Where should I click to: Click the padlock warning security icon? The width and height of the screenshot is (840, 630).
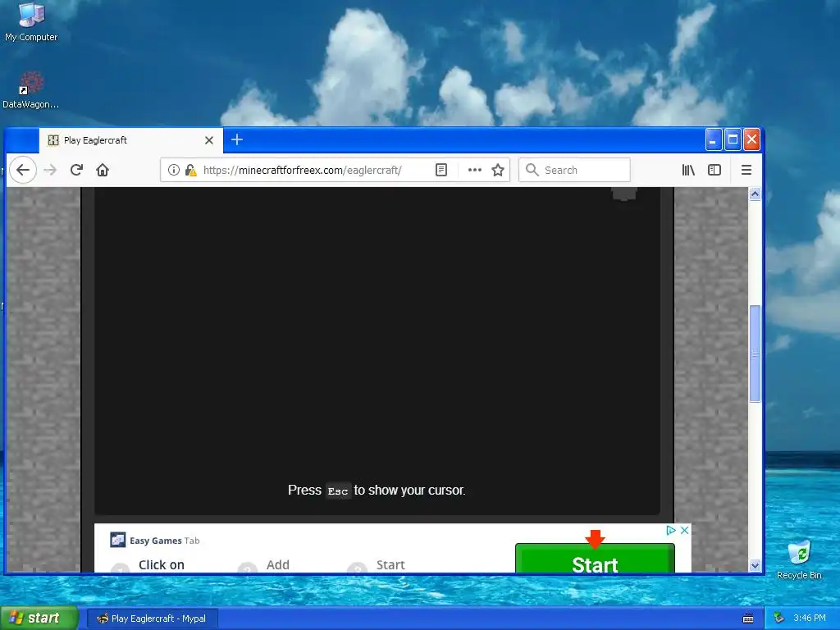coord(190,170)
